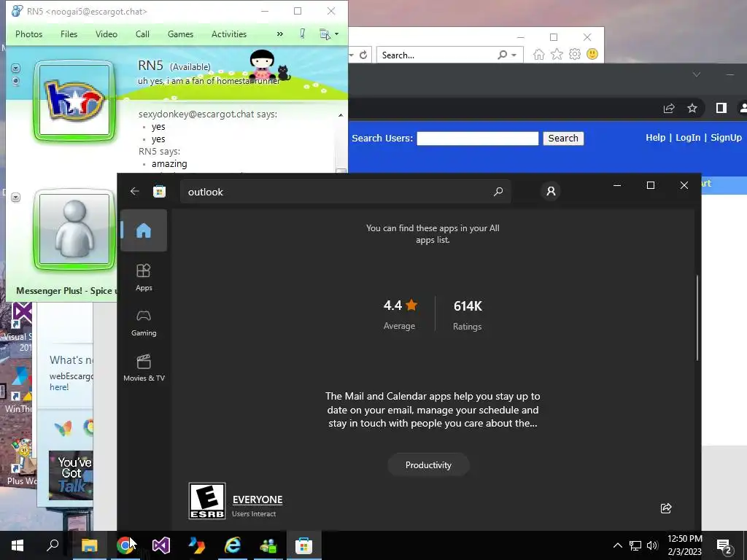Image resolution: width=747 pixels, height=560 pixels.
Task: Open Photos in Messenger chat toolbar
Action: click(28, 34)
